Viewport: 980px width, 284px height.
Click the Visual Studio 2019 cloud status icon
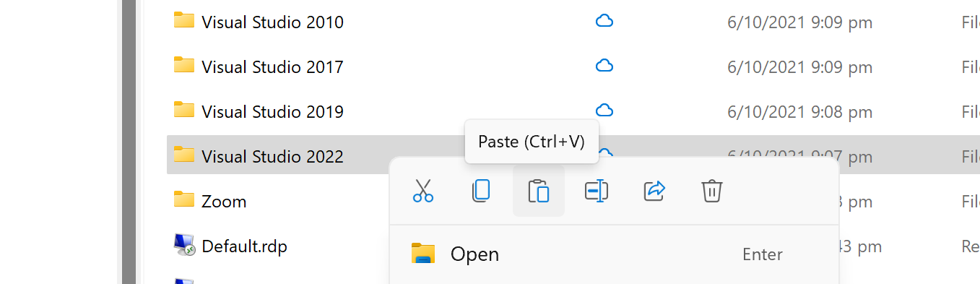click(x=604, y=111)
